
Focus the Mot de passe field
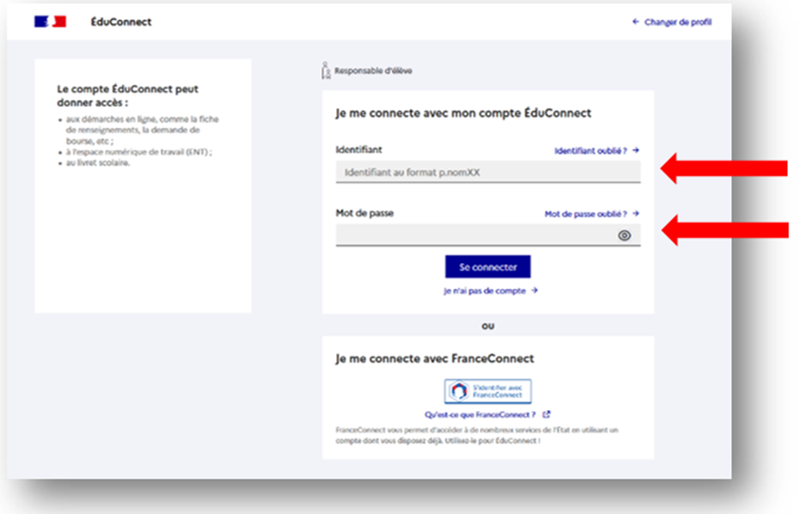474,236
